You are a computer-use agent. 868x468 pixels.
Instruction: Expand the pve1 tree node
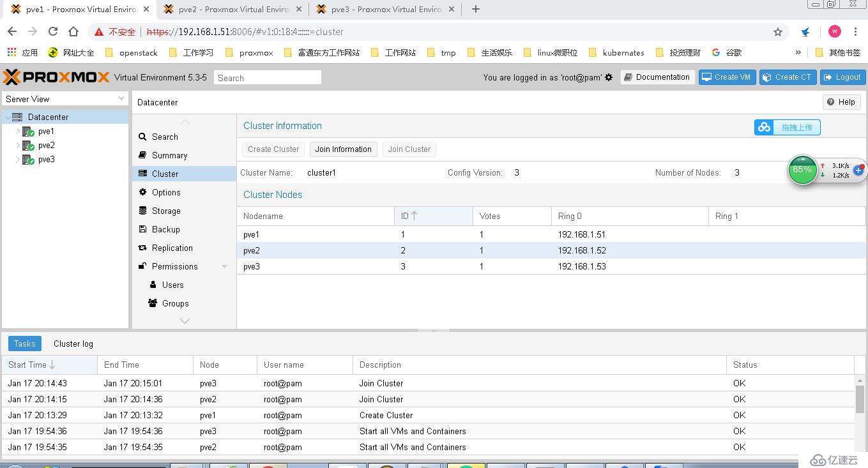pos(18,132)
